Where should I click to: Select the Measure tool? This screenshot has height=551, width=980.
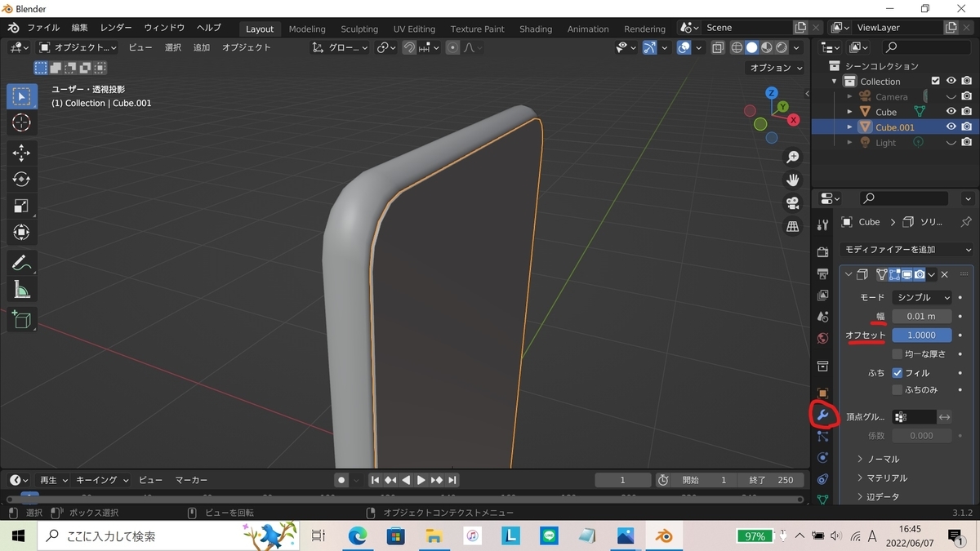tap(22, 290)
